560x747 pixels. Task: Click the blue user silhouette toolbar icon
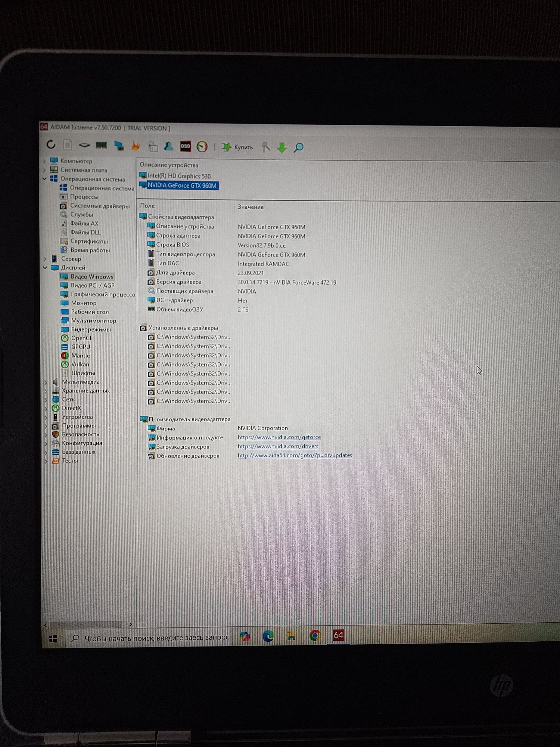[169, 146]
